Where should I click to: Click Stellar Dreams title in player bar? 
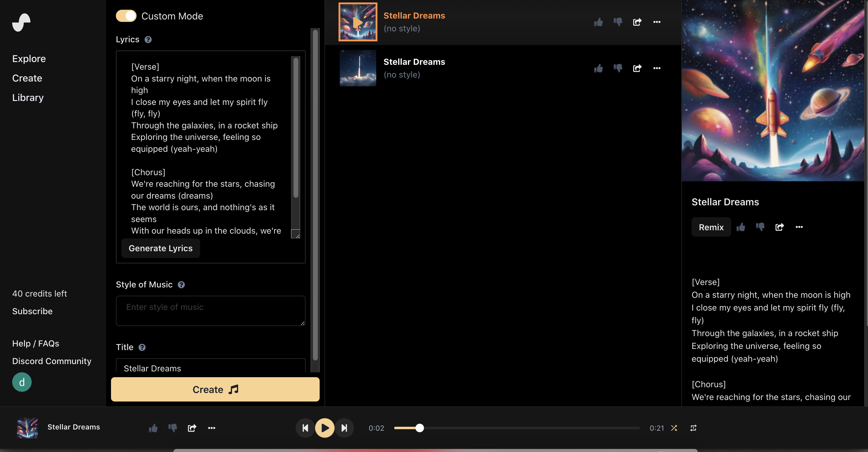pyautogui.click(x=74, y=427)
